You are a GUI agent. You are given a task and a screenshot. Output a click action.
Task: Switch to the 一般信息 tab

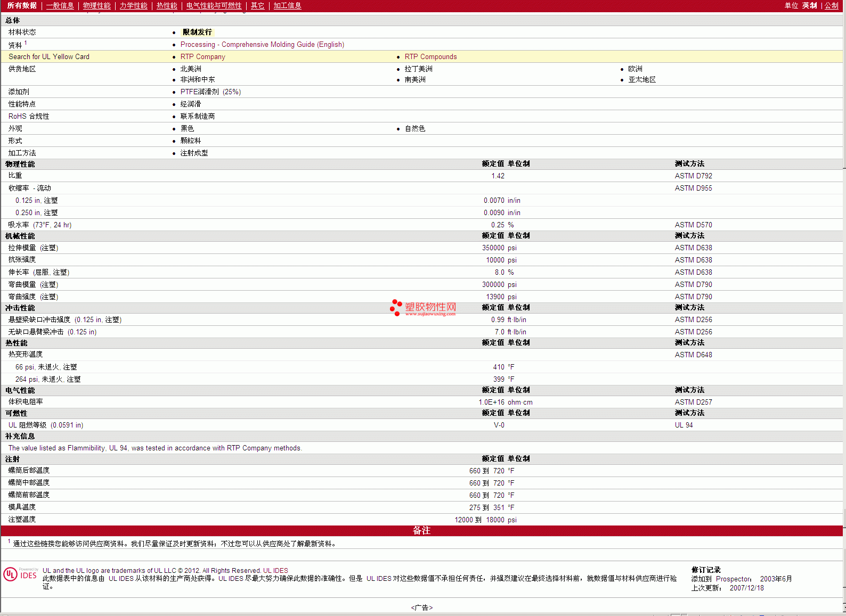pos(60,5)
